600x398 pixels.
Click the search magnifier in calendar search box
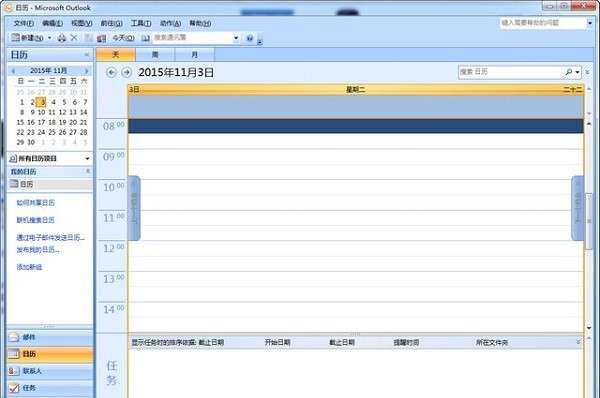point(569,72)
